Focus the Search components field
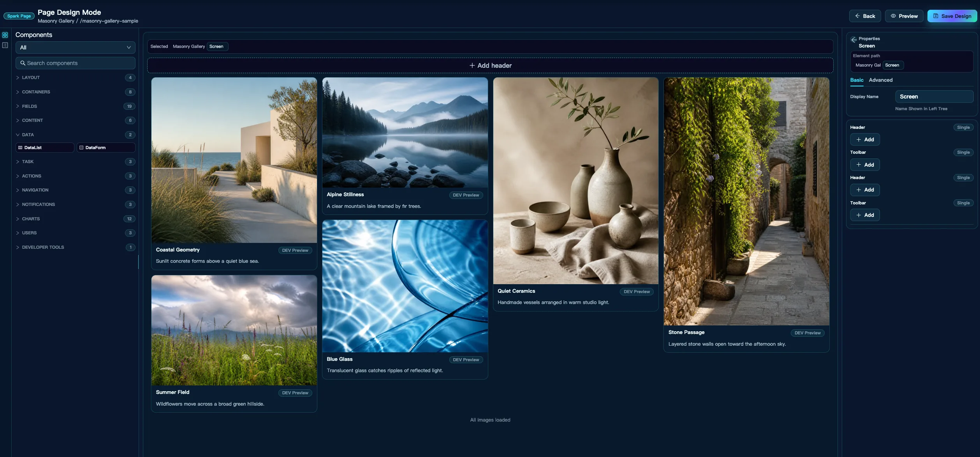Screen dimensions: 980x457 point(76,63)
